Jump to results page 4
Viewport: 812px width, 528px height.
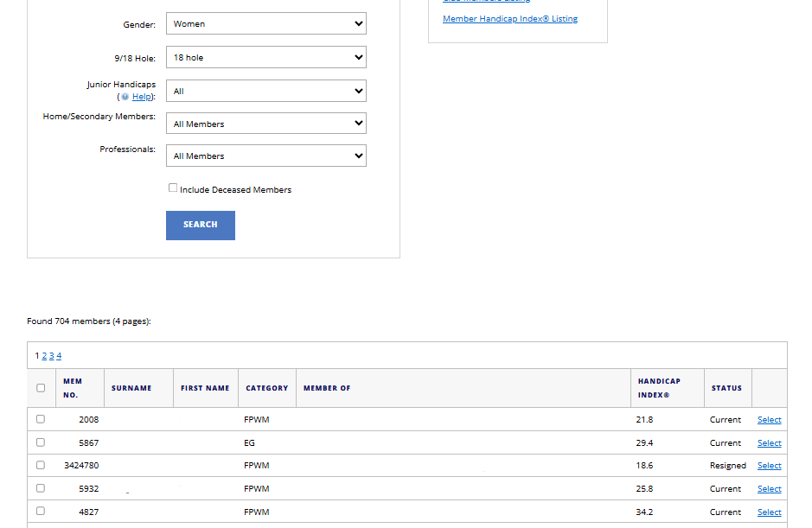(59, 356)
